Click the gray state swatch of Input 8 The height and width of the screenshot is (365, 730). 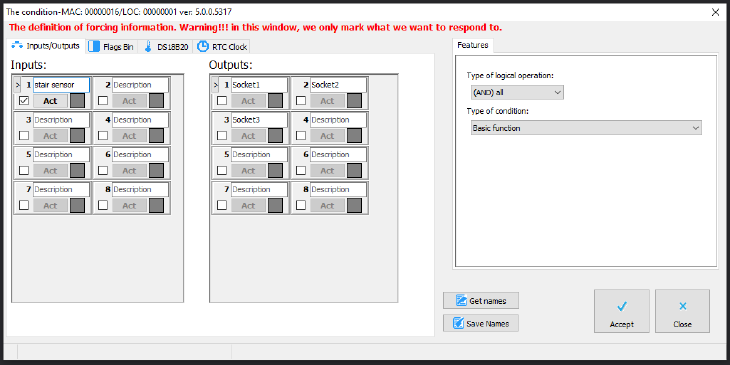coord(156,205)
